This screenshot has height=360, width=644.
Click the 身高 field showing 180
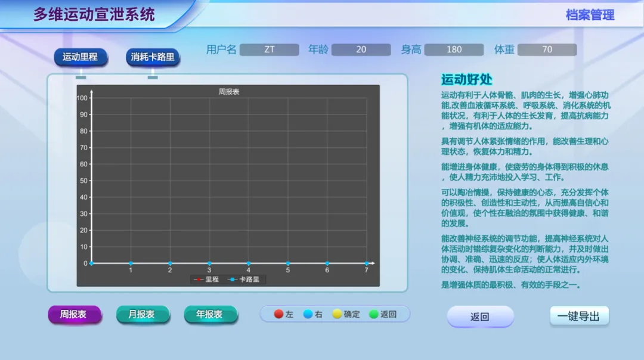[454, 49]
